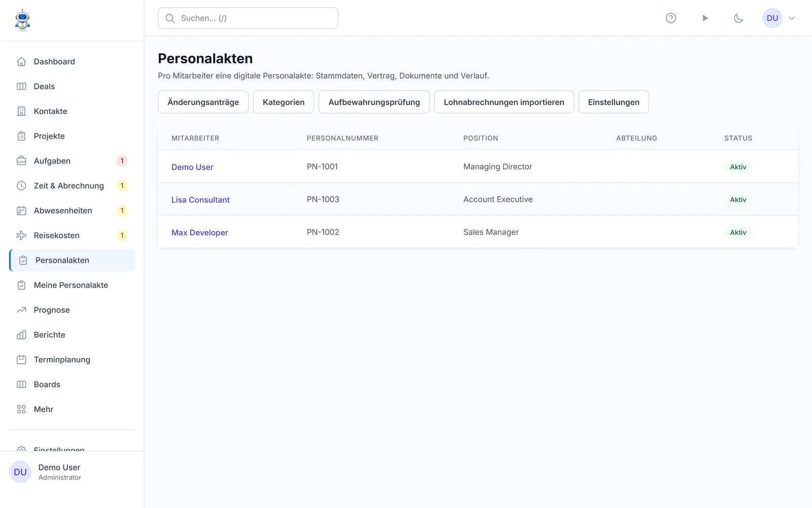The image size is (812, 508).
Task: Click Aktiv status of Max Developer
Action: (x=738, y=233)
